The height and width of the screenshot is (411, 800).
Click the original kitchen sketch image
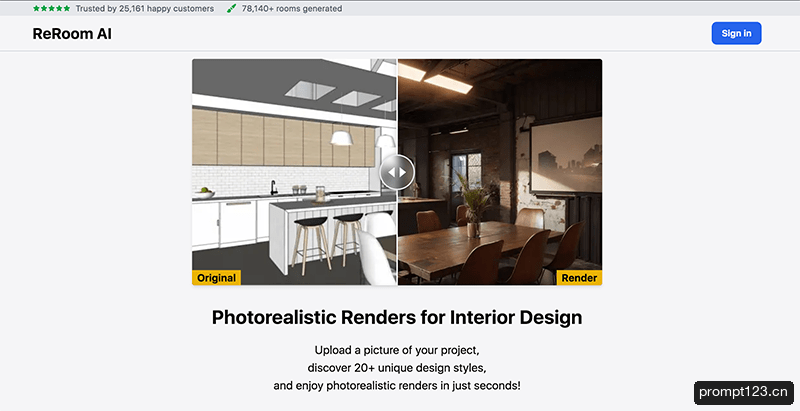(x=294, y=172)
